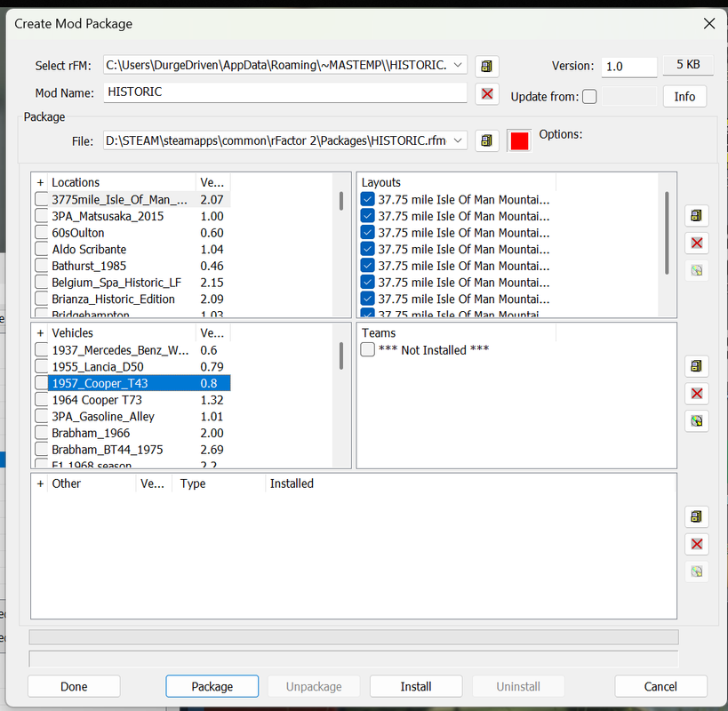Click version 0.46 of Bathurst_1985

[x=212, y=266]
